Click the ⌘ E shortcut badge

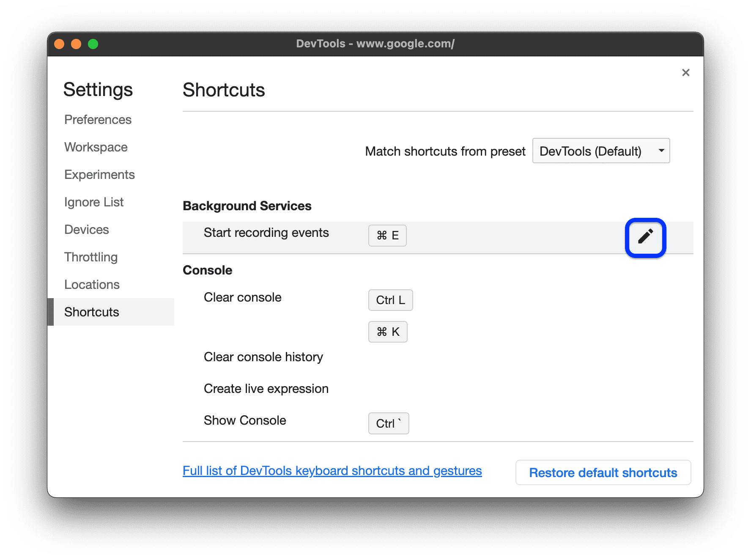coord(387,236)
